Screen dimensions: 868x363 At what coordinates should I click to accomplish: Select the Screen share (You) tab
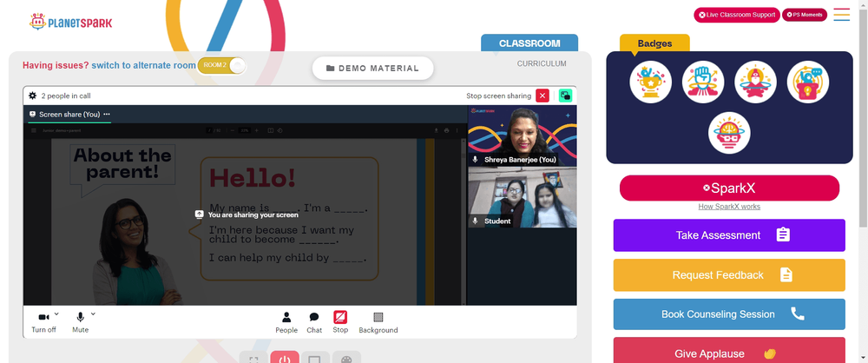point(69,115)
